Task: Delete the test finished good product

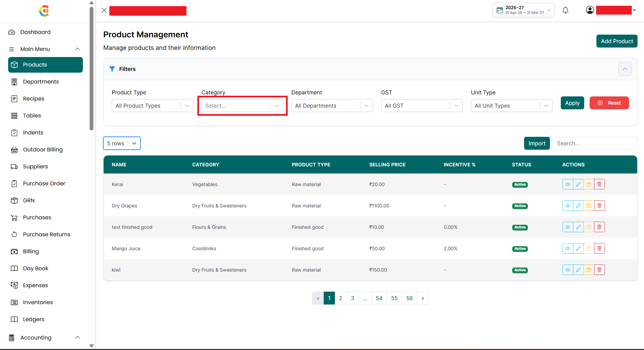Action: pyautogui.click(x=599, y=227)
